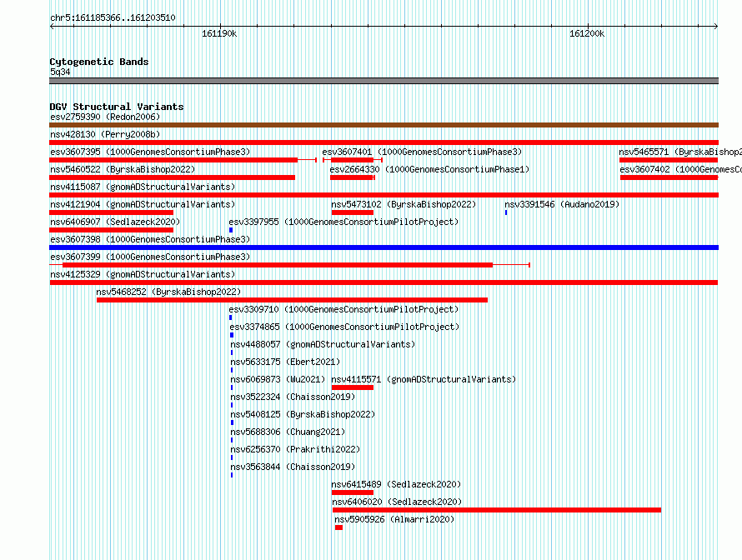The width and height of the screenshot is (742, 560).
Task: Open nsv5688306 (Chuang2021) label
Action: (288, 432)
